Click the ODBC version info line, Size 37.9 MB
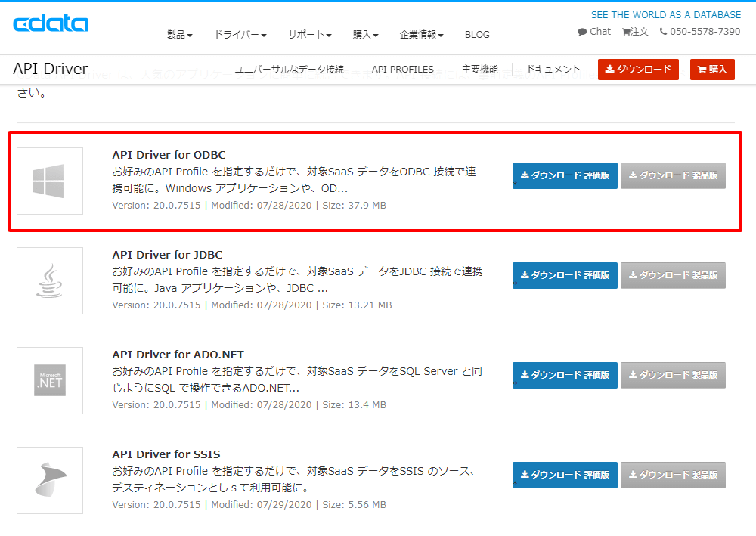Screen dimensions: 756x536 [x=249, y=206]
